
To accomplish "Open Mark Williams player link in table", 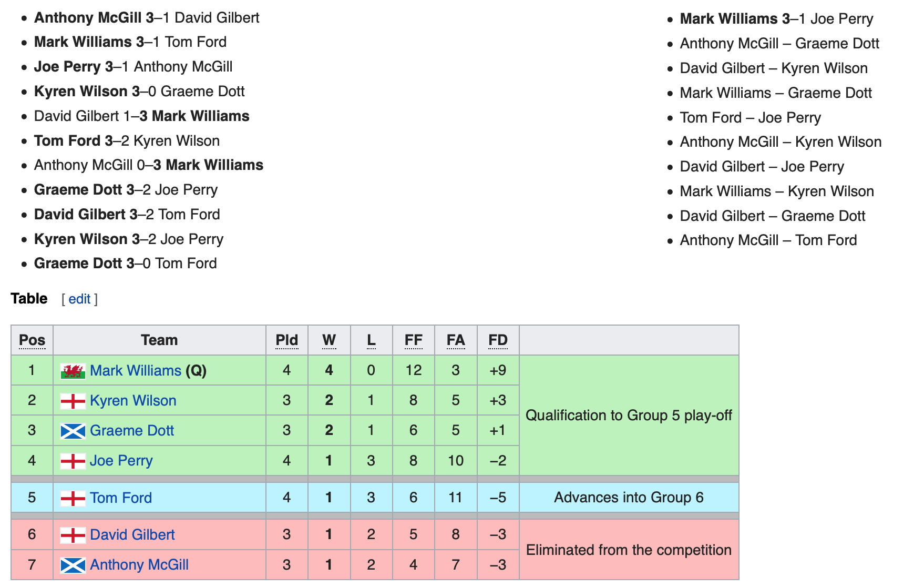I will pyautogui.click(x=136, y=370).
